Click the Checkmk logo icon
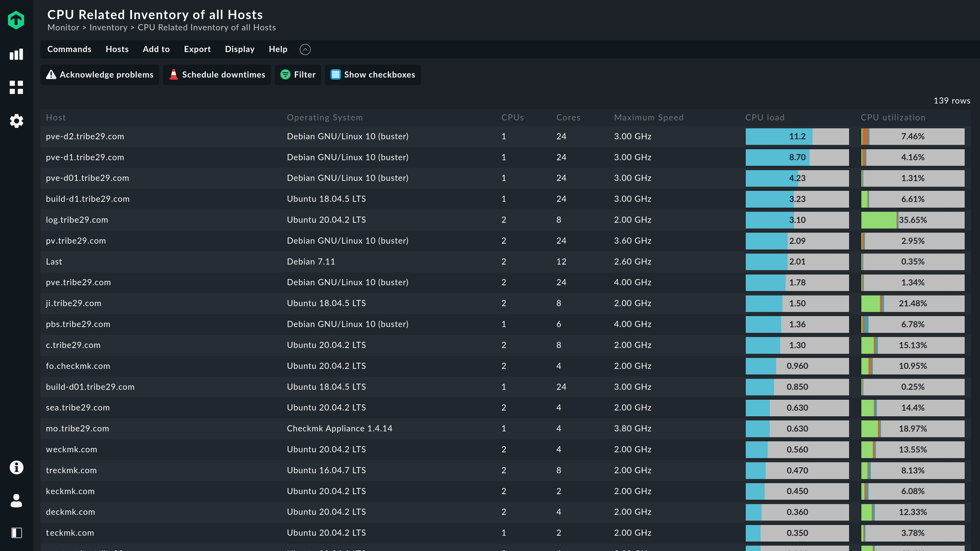Viewport: 980px width, 551px height. [x=16, y=20]
